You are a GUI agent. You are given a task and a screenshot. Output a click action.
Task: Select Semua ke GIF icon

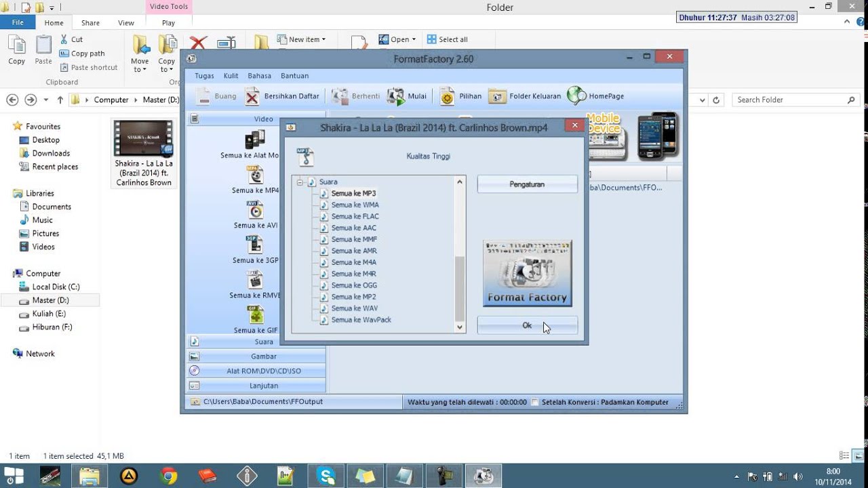[255, 315]
